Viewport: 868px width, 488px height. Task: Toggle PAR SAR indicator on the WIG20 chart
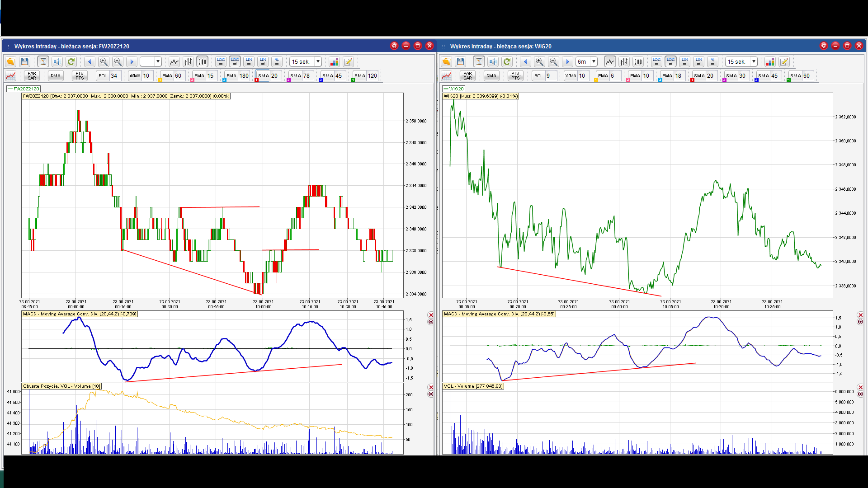467,76
